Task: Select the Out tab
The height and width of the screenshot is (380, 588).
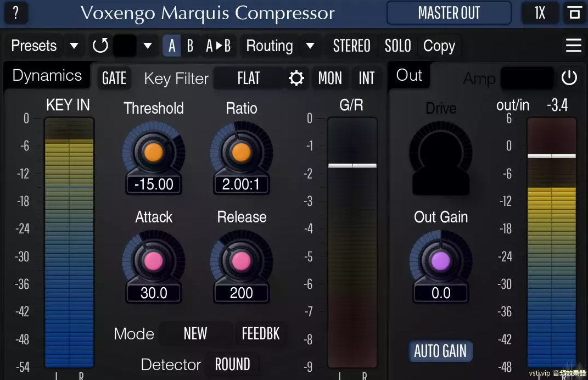Action: 409,76
